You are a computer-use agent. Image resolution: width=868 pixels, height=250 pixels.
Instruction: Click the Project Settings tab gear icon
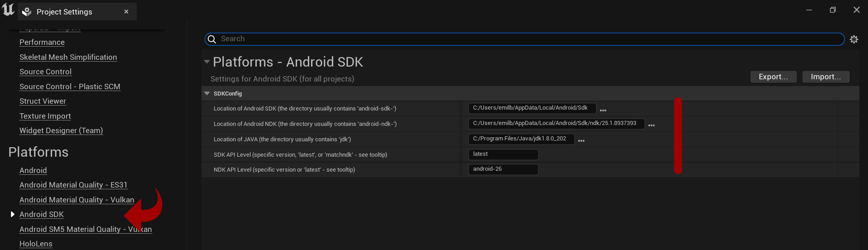(27, 12)
